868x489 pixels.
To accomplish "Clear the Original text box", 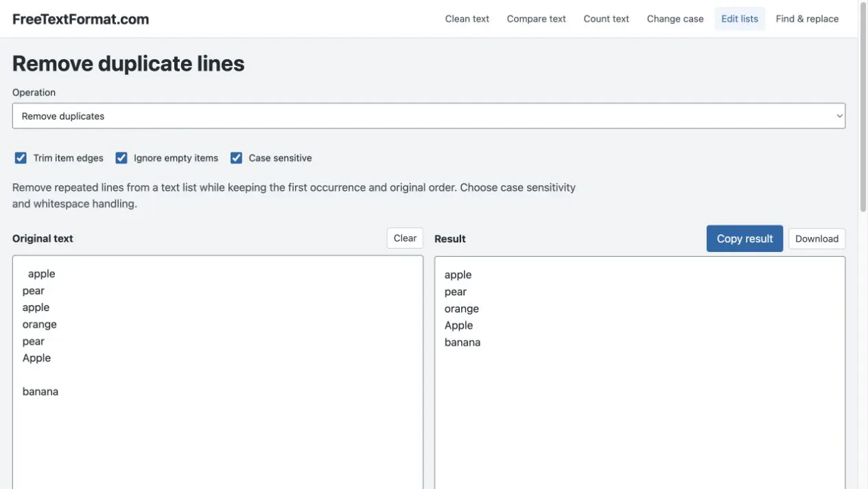I will point(405,238).
